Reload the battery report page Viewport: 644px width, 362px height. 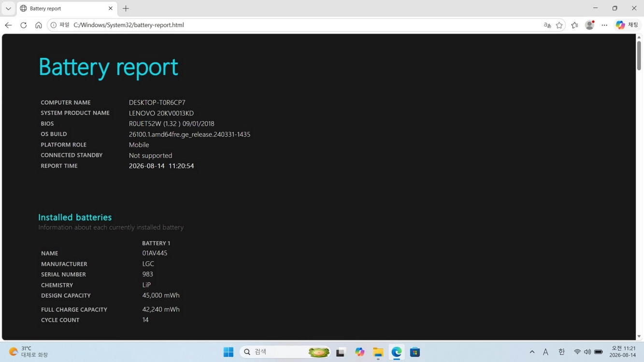pyautogui.click(x=23, y=25)
